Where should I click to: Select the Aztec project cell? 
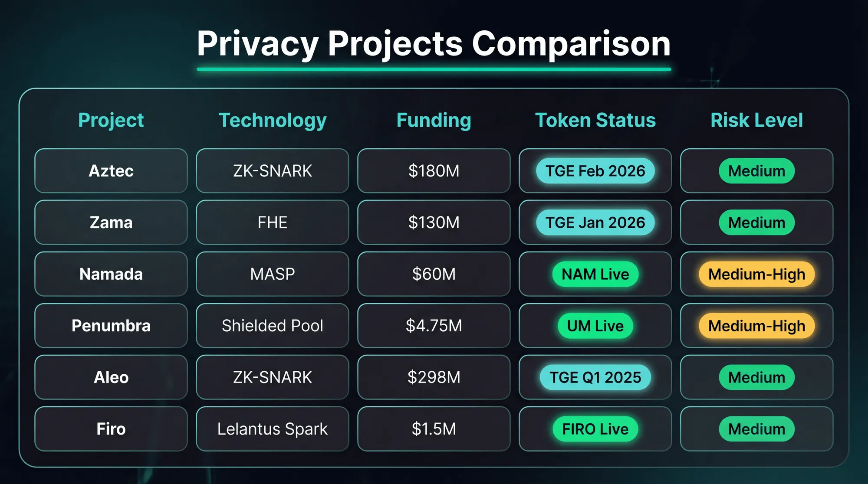coord(111,171)
